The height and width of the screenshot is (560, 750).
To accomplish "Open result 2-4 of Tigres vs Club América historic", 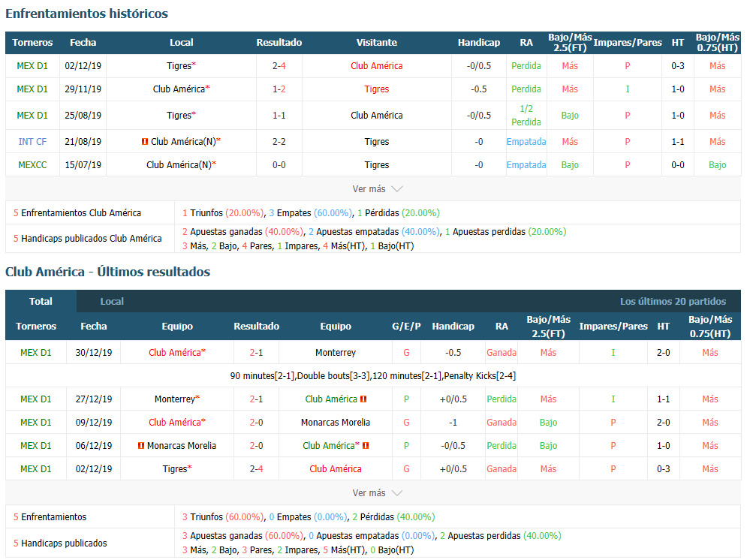I will click(x=279, y=66).
